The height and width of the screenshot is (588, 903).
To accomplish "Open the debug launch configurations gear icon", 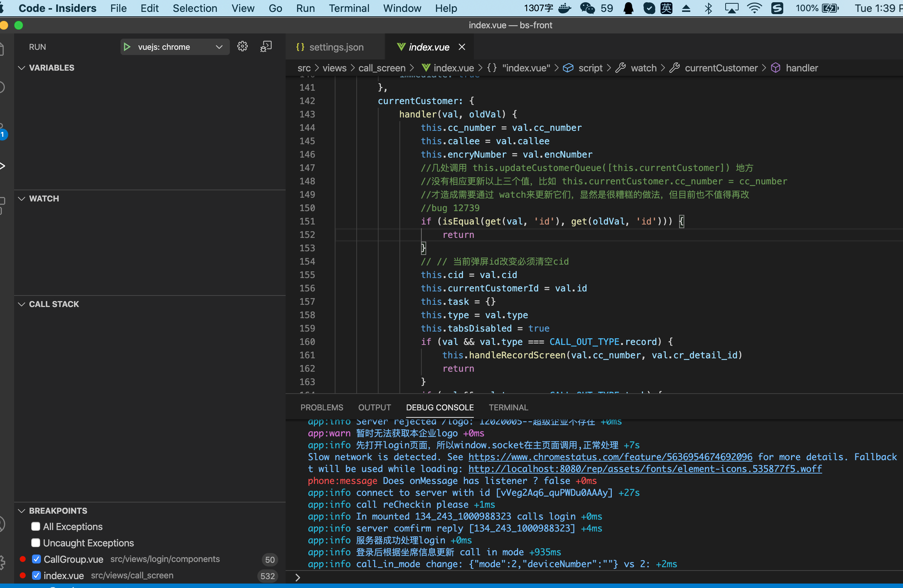I will click(x=242, y=46).
